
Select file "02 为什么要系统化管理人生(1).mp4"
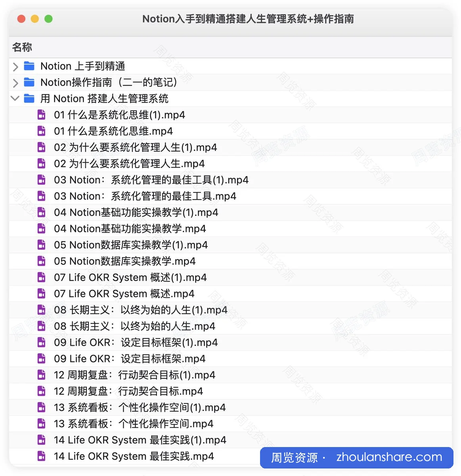[x=136, y=147]
